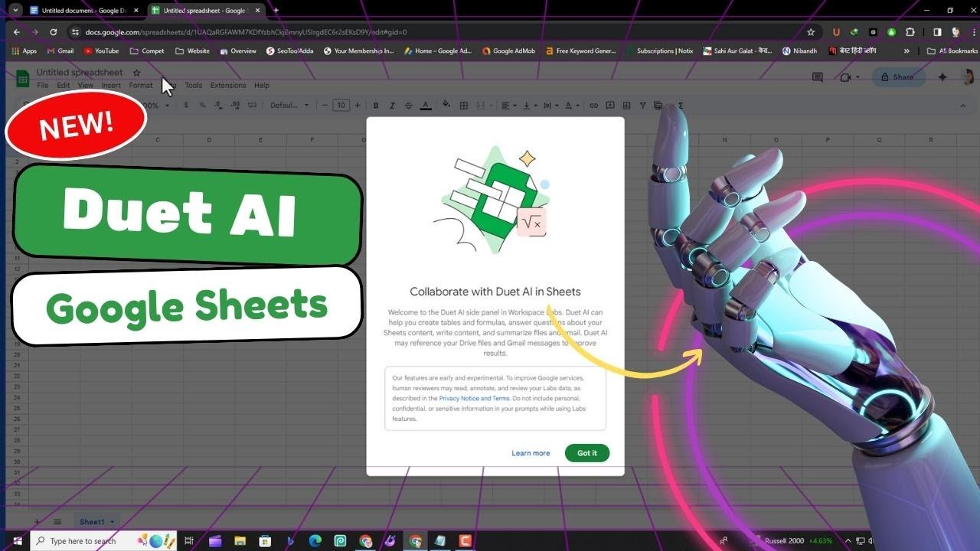Open the Default font dropdown
Viewport: 980px width, 551px height.
click(289, 106)
